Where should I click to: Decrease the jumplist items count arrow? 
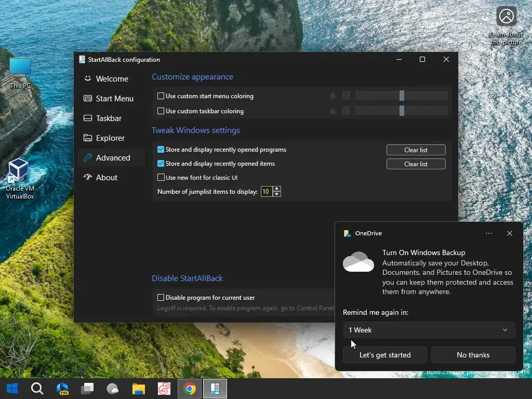coord(277,194)
